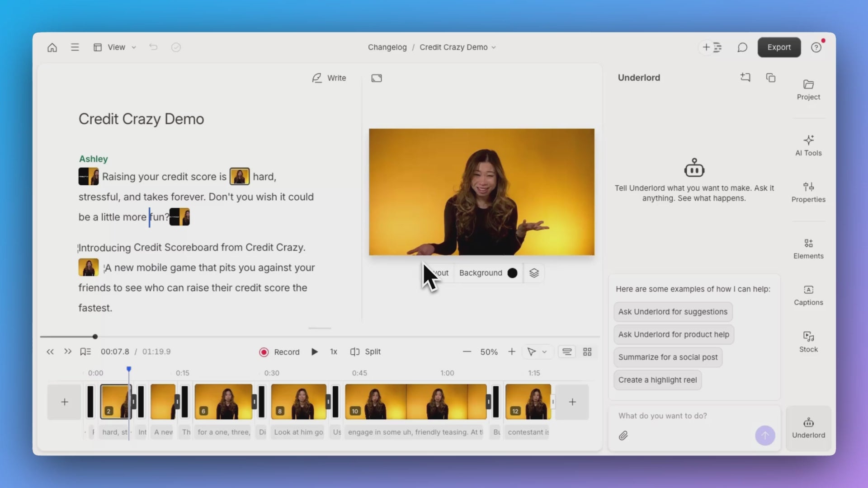This screenshot has height=488, width=868.
Task: Click Create a highlight reel suggestion
Action: pyautogui.click(x=657, y=380)
